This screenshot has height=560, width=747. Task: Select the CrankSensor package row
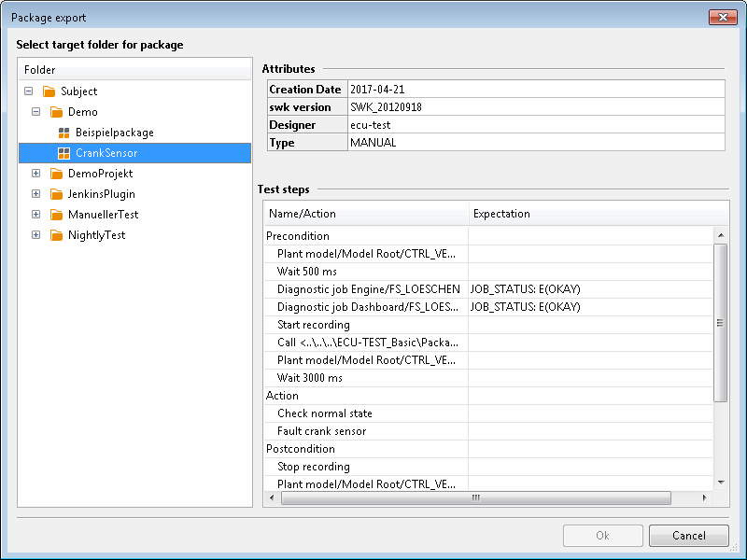[x=134, y=153]
